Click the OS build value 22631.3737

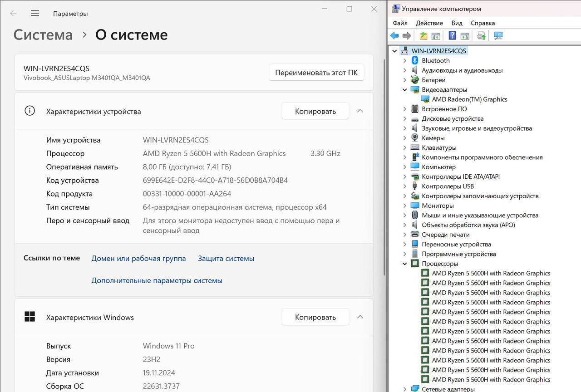pyautogui.click(x=161, y=386)
